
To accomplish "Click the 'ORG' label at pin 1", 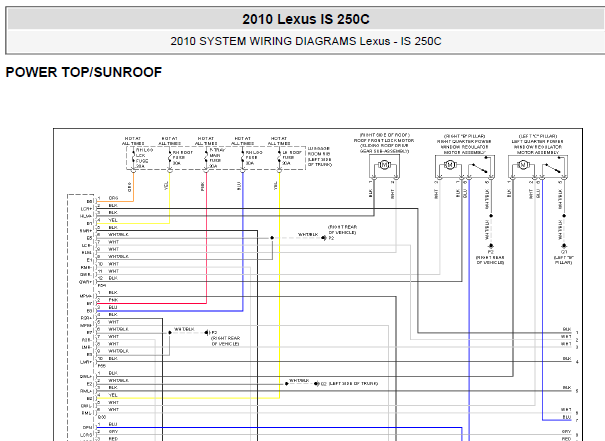I will click(113, 198).
